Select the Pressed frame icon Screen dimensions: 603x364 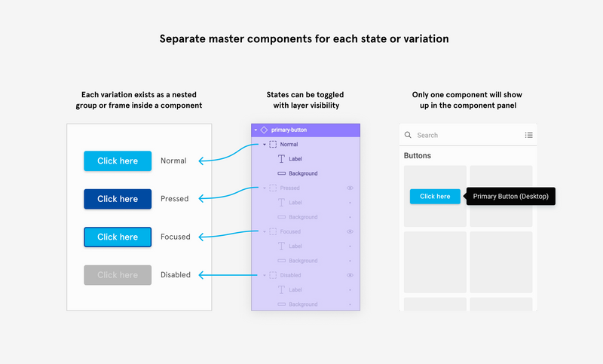tap(273, 188)
